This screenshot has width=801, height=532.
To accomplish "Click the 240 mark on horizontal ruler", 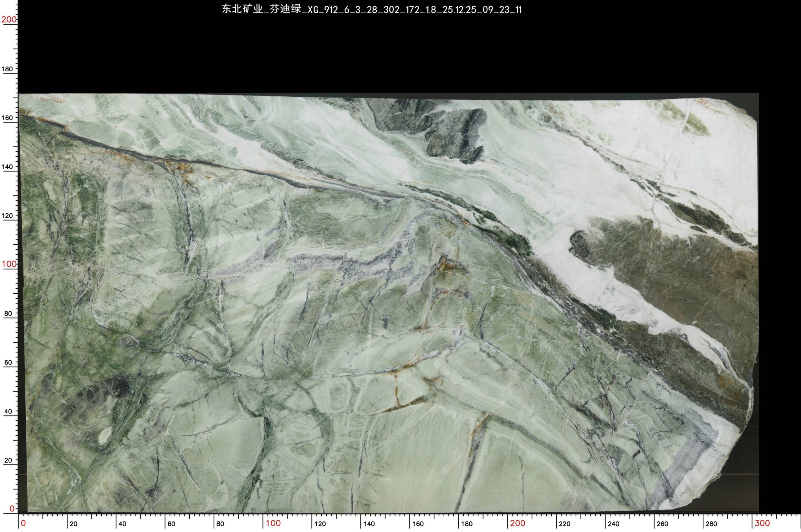I will click(614, 524).
